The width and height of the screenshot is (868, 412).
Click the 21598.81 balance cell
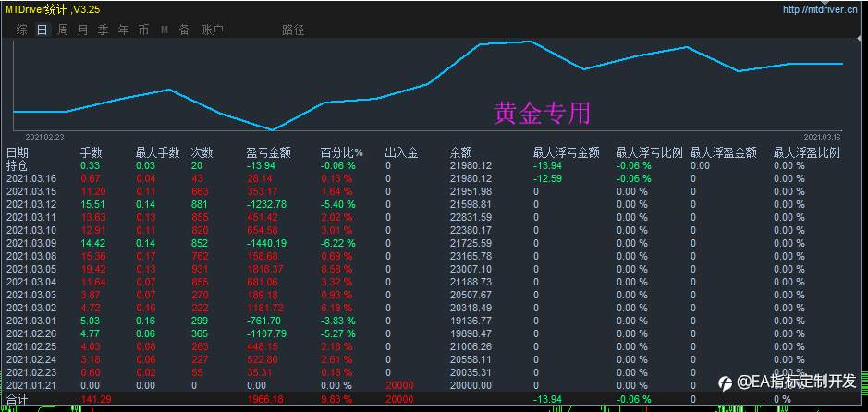pyautogui.click(x=471, y=204)
